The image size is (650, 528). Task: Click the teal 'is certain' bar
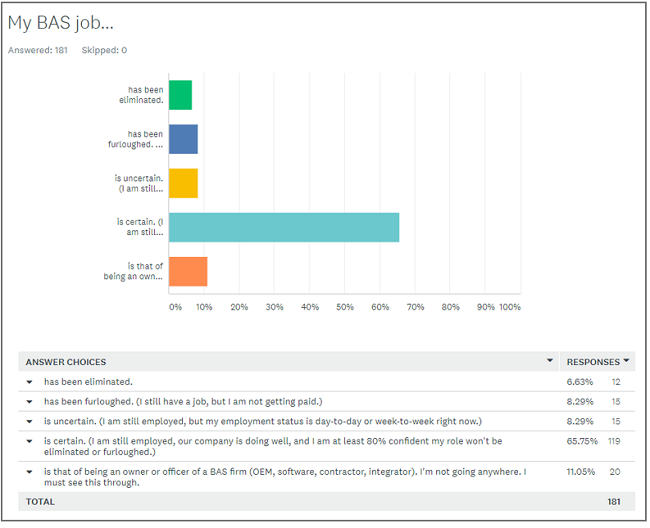coord(284,227)
